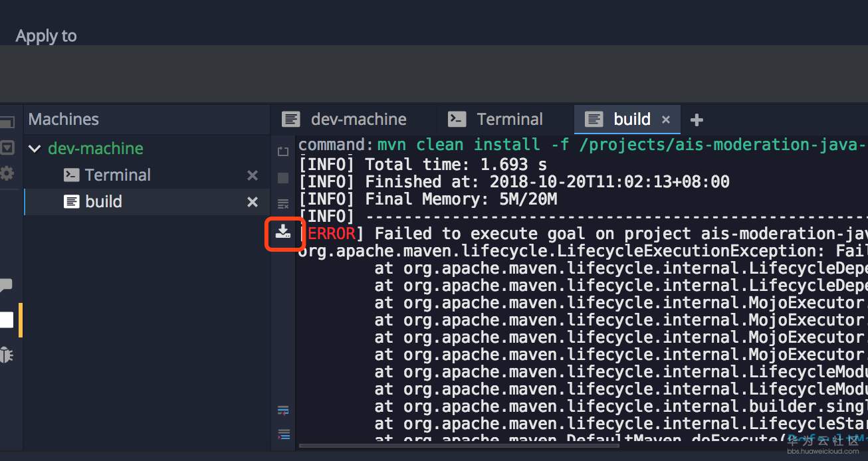The height and width of the screenshot is (461, 868).
Task: Open the settings gear in left sidebar
Action: pos(7,174)
